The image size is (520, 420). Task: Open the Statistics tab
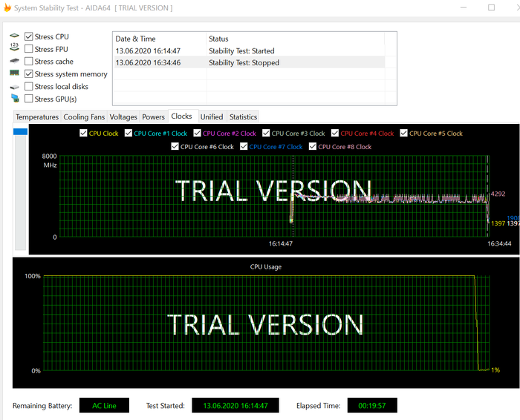click(244, 117)
